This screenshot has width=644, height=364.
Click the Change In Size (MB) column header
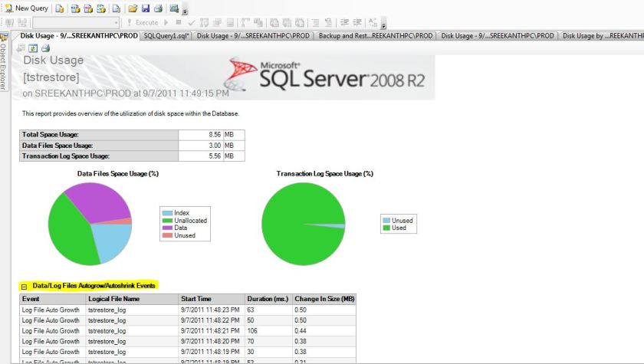point(323,299)
